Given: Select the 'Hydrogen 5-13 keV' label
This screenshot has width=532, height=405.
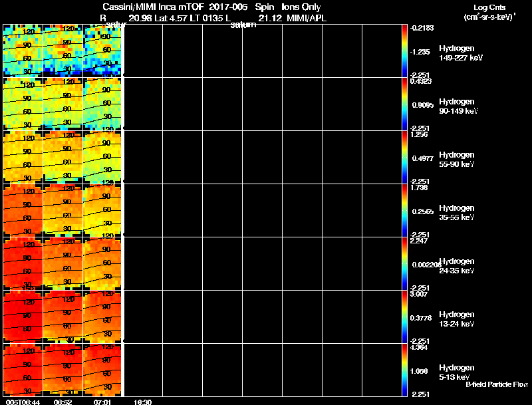Looking at the screenshot, I should (457, 372).
